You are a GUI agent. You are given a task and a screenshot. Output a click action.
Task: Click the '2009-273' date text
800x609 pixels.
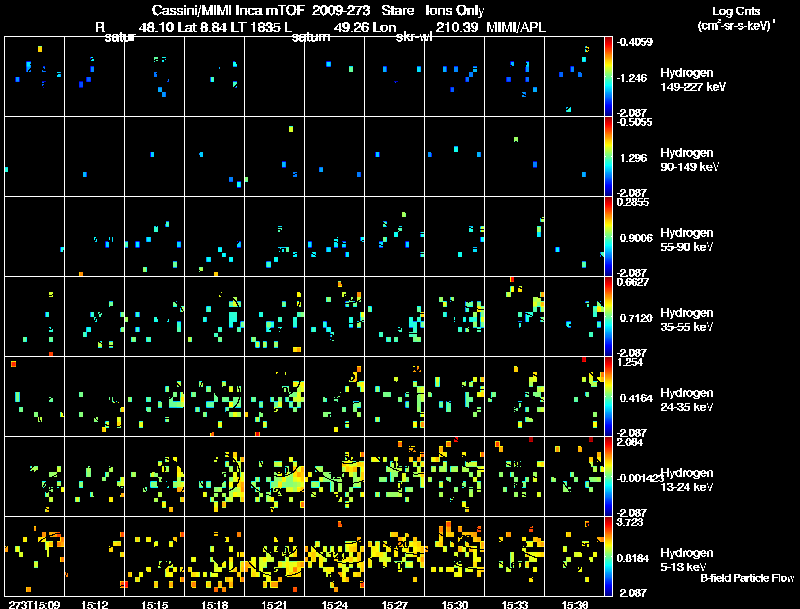click(x=341, y=11)
